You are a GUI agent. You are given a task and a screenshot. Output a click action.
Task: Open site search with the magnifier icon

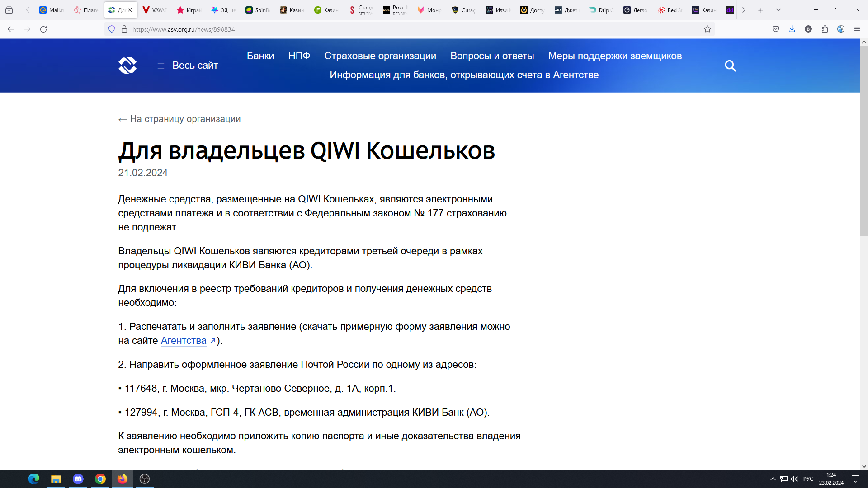pos(730,66)
